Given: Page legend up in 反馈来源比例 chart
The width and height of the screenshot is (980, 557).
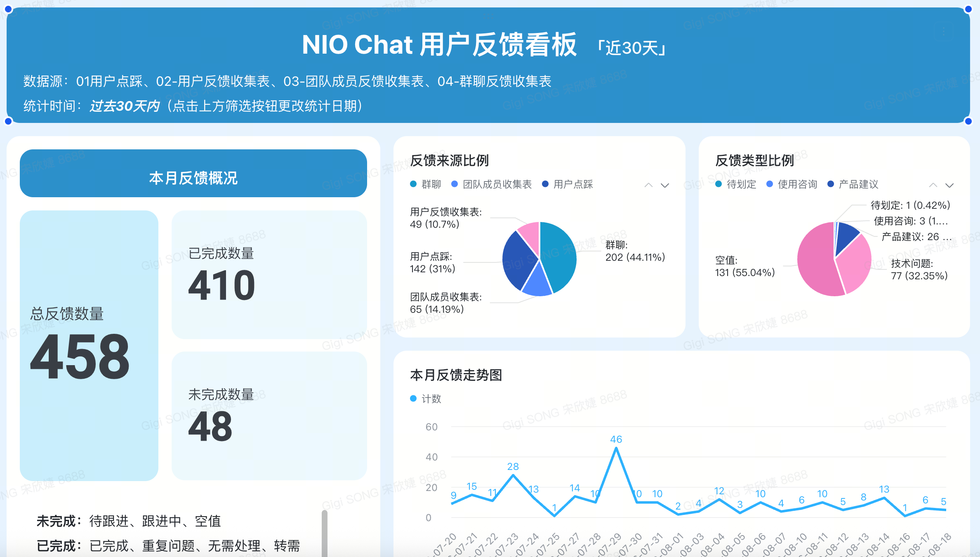Looking at the screenshot, I should 648,185.
